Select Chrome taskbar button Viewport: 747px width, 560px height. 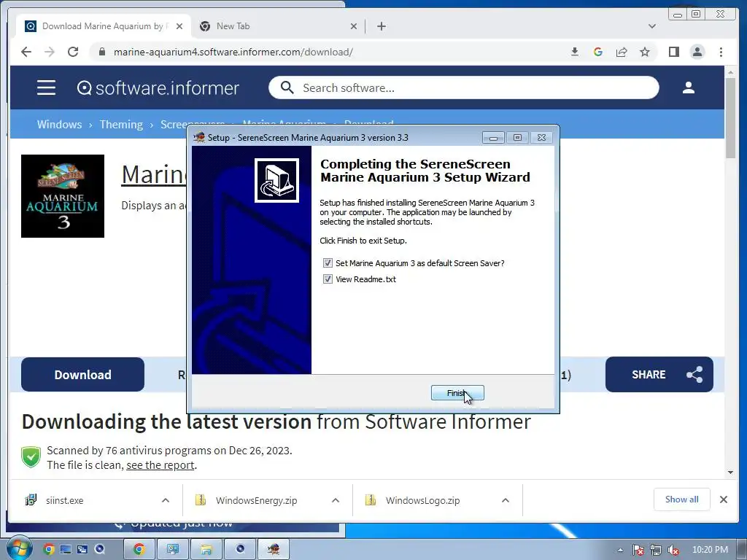(x=139, y=550)
